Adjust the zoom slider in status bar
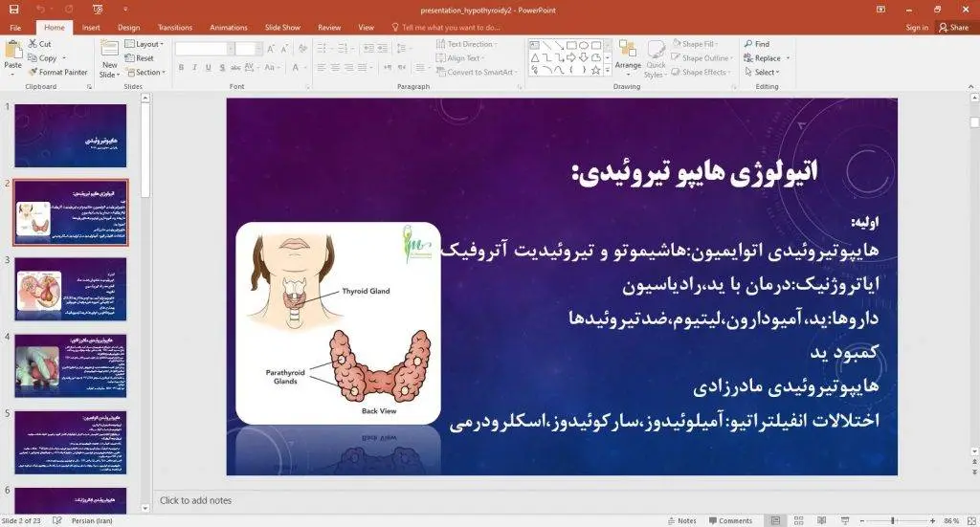Image resolution: width=980 pixels, height=527 pixels. (x=893, y=520)
